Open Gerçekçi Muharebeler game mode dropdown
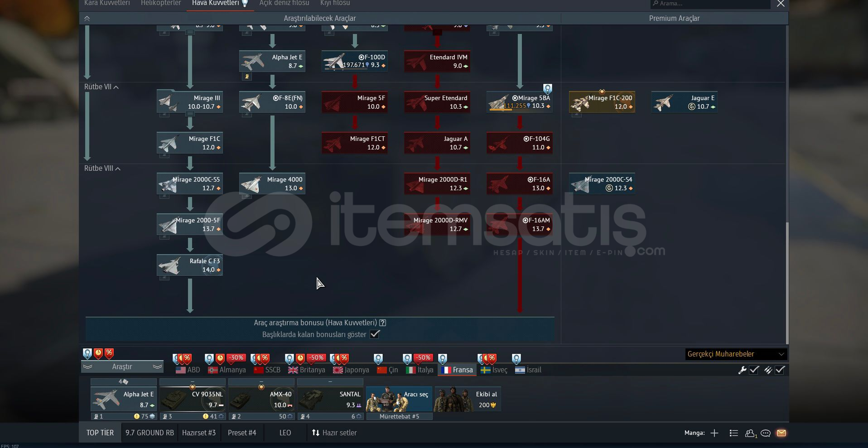 [736, 354]
